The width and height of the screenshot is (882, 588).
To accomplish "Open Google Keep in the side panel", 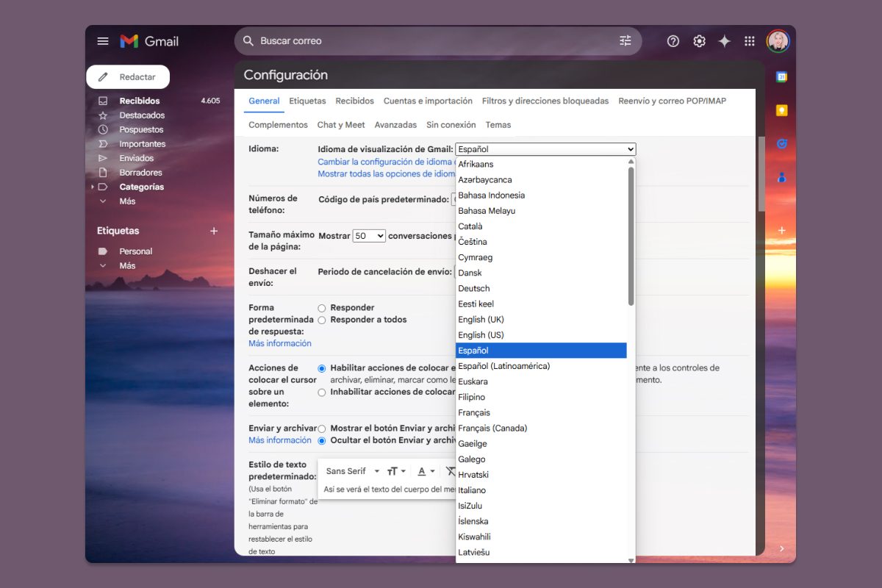I will (781, 109).
